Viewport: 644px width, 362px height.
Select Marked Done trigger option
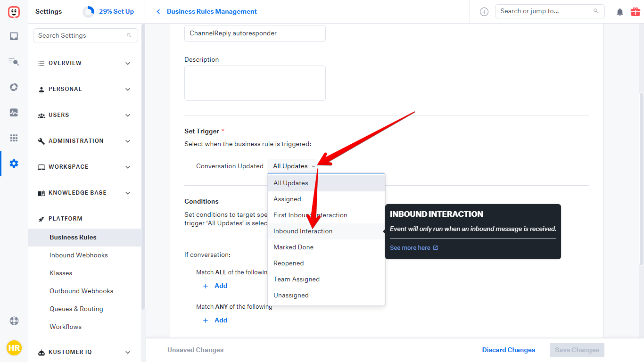click(326, 247)
